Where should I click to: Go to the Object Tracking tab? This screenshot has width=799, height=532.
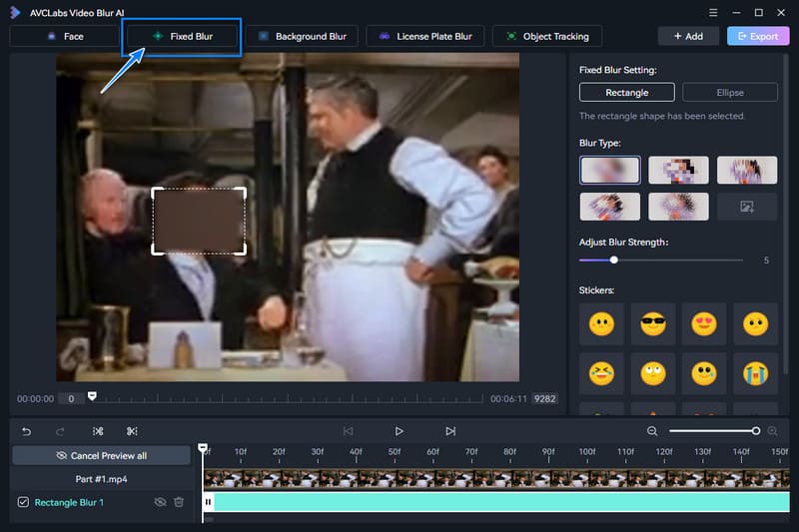tap(547, 36)
